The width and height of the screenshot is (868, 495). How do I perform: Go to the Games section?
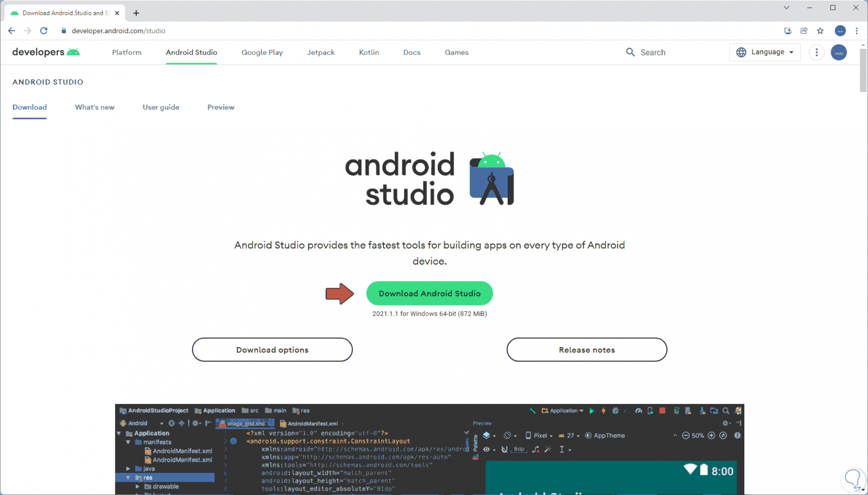pos(457,53)
